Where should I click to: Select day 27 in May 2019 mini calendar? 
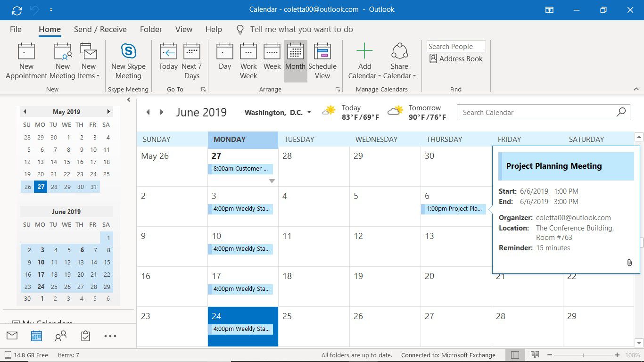coord(41,187)
